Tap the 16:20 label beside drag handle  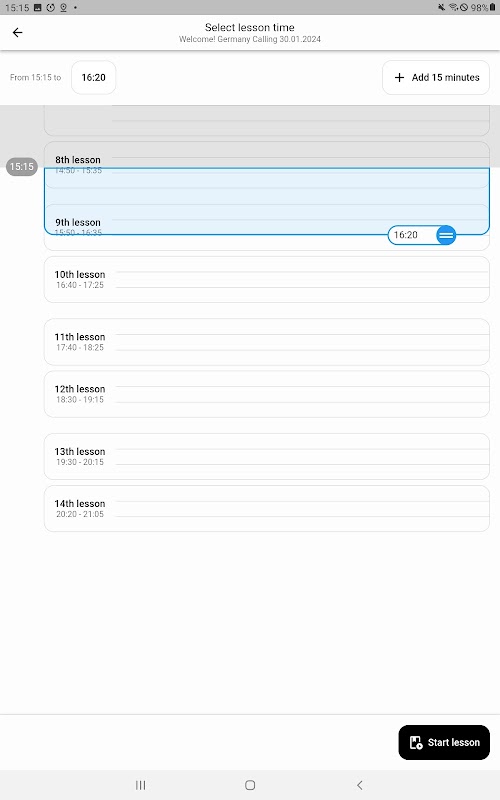point(406,235)
